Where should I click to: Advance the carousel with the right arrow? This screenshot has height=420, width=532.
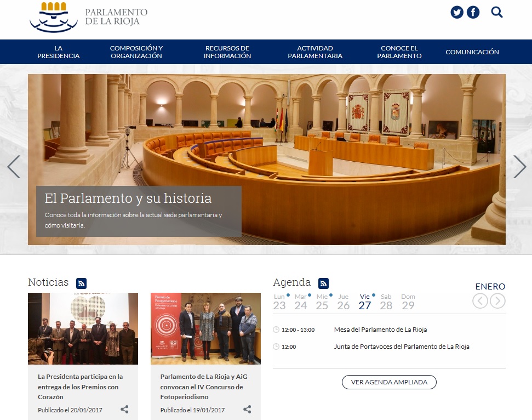tap(519, 166)
